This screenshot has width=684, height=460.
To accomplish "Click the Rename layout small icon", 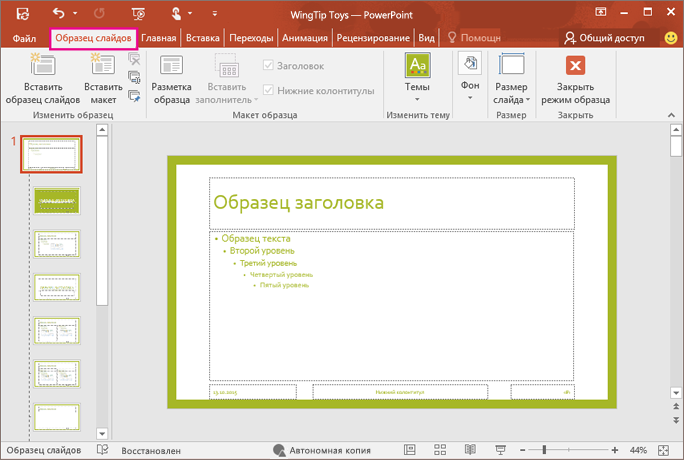I will [x=134, y=77].
